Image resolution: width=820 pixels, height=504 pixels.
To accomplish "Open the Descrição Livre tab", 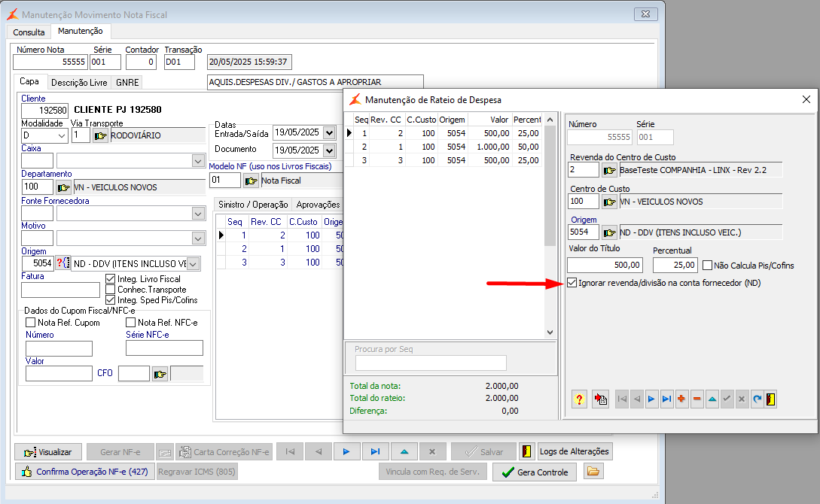I will pyautogui.click(x=79, y=83).
